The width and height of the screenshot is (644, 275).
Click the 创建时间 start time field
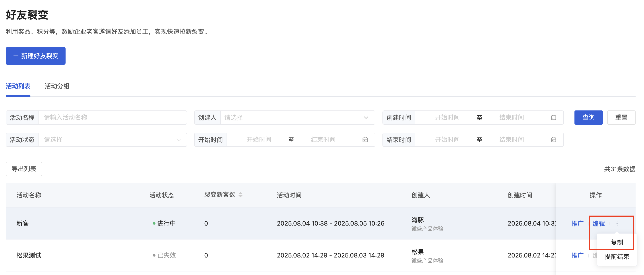pos(447,118)
